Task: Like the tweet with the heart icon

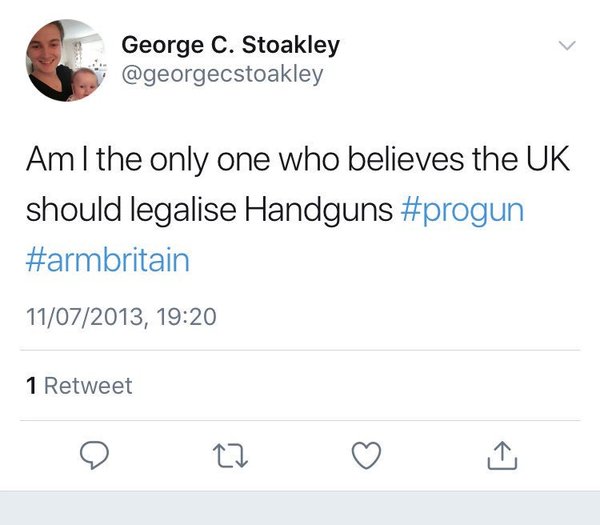Action: pyautogui.click(x=367, y=455)
